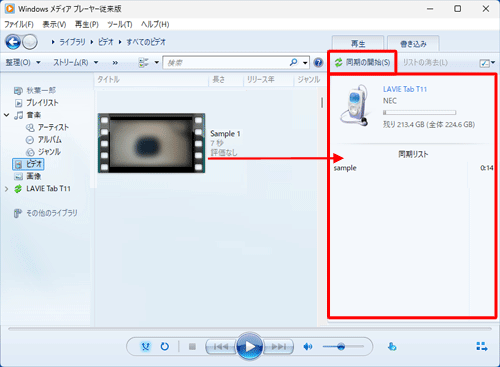Image resolution: width=500 pixels, height=367 pixels.
Task: Toggle repeat mode
Action: 165,347
